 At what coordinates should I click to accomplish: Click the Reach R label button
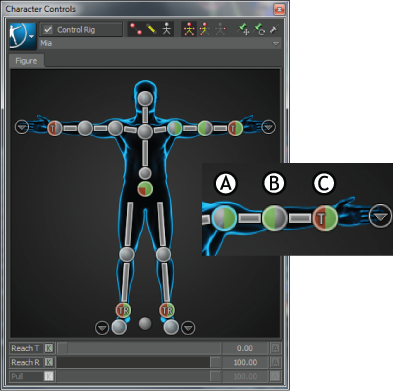(x=26, y=362)
